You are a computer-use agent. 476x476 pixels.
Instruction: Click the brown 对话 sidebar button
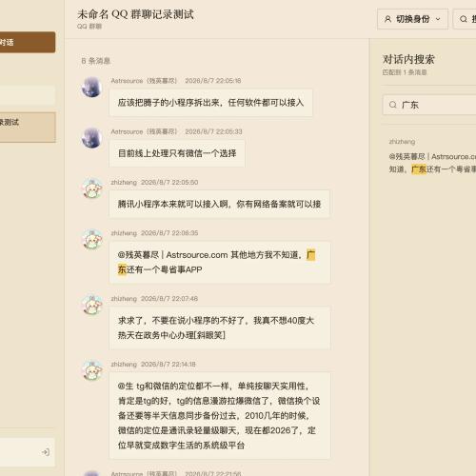click(28, 42)
